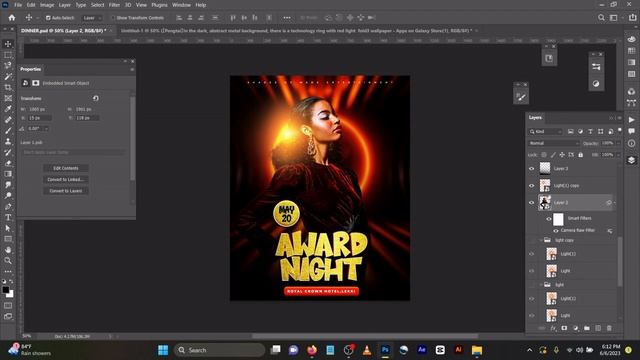The width and height of the screenshot is (640, 360).
Task: Select the Dodge tool
Action: click(8, 196)
